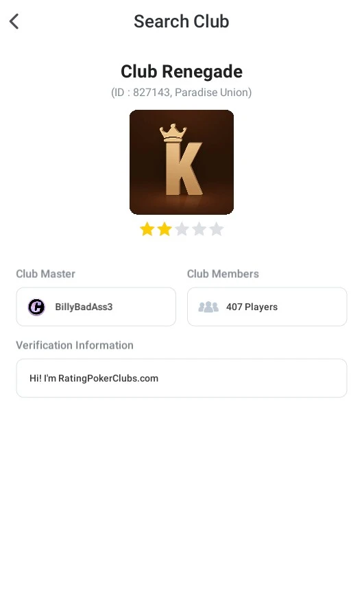Click the Verification Information label
Screen dimensions: 364x597
pyautogui.click(x=75, y=345)
